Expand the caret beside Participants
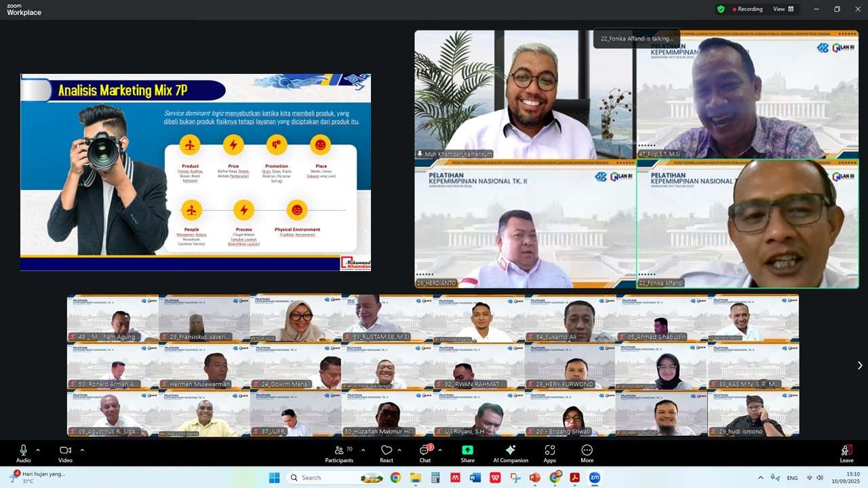 (363, 450)
